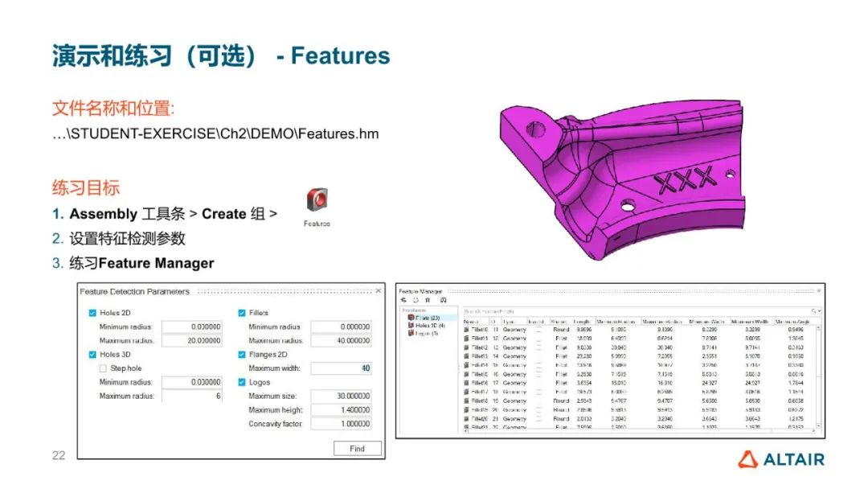Click the Logos feature icon in tree
The image size is (868, 489).
[x=411, y=334]
